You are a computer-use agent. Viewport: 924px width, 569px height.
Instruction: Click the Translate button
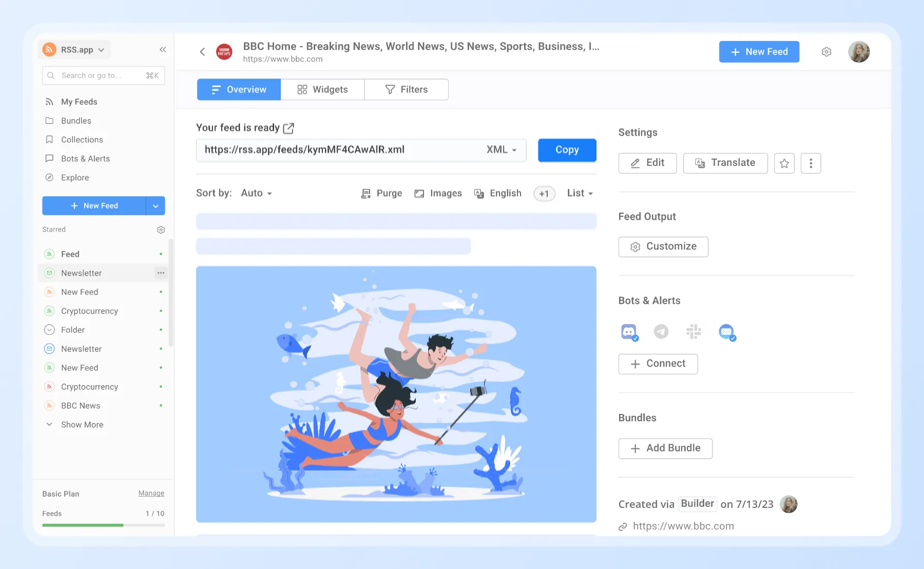pos(725,163)
